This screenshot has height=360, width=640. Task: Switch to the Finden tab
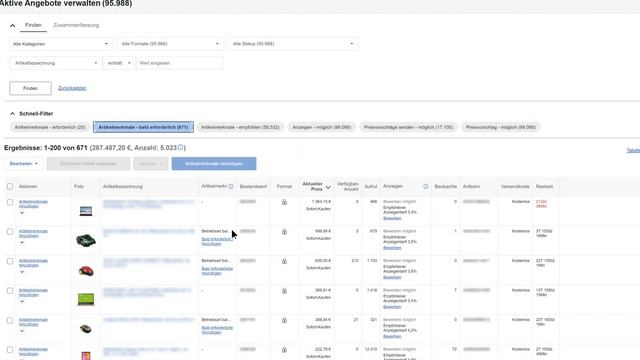(x=33, y=25)
